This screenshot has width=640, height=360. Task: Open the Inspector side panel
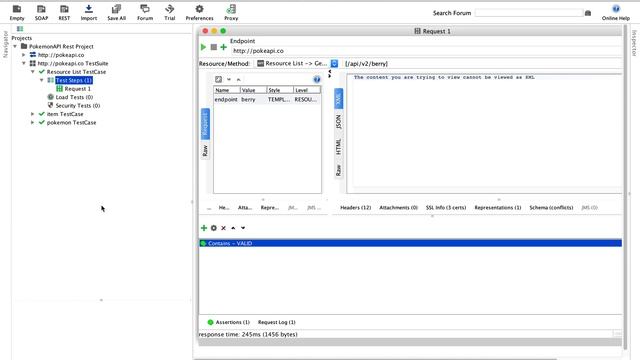coord(634,43)
